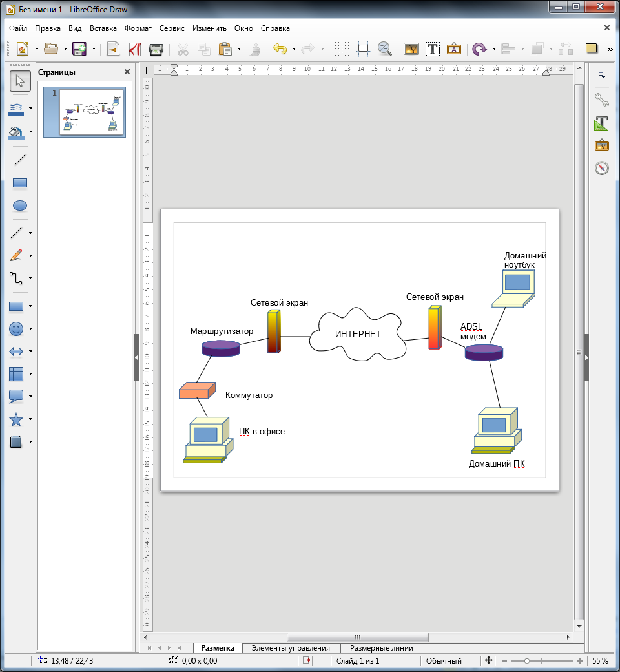Image resolution: width=620 pixels, height=672 pixels.
Task: Click the zoom-in plus button
Action: tap(580, 661)
